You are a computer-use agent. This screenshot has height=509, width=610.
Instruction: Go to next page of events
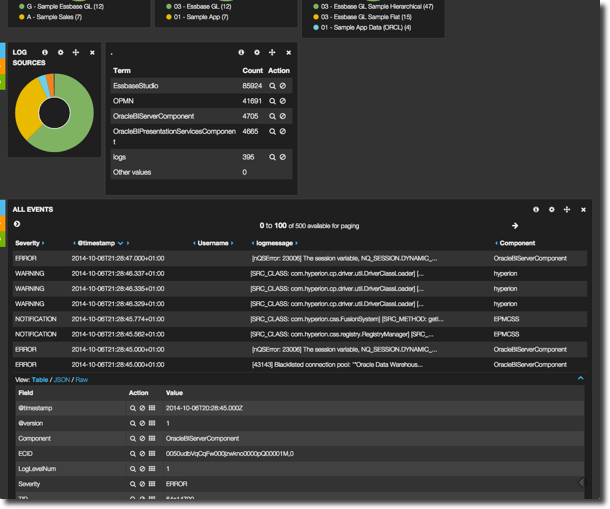coord(515,226)
